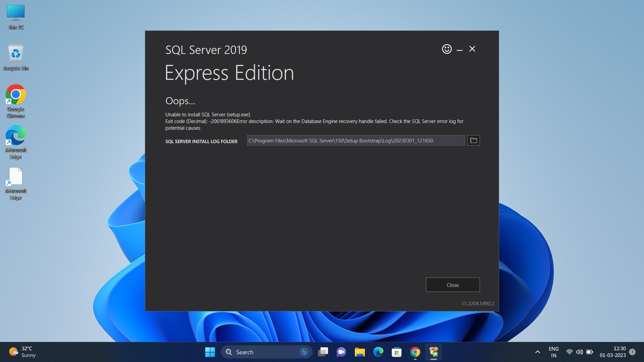Expand the hidden system tray icons
Screen dimensions: 644x362
(537, 352)
